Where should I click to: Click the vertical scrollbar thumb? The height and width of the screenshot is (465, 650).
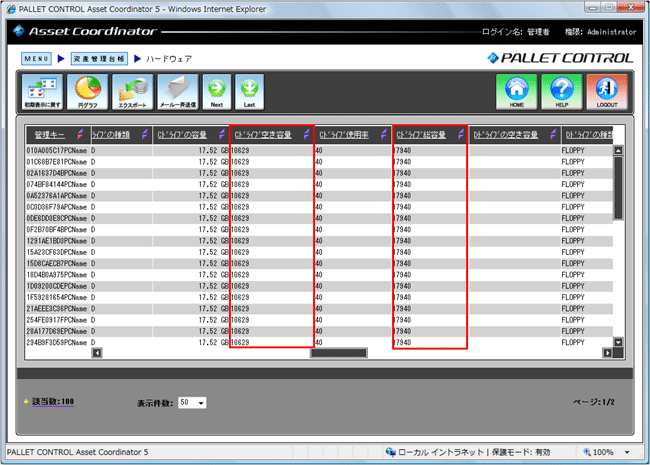click(618, 188)
